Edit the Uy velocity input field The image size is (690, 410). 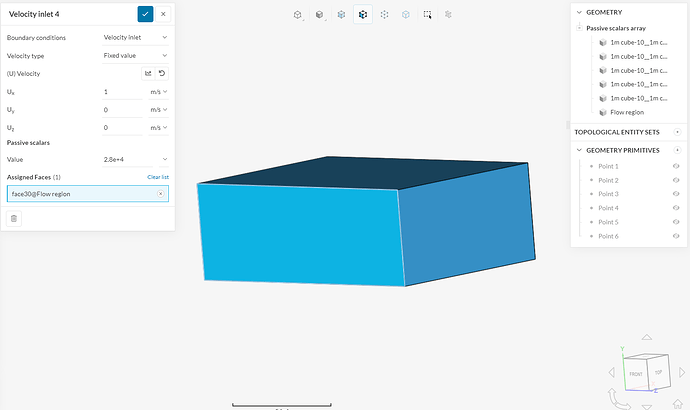(x=122, y=110)
